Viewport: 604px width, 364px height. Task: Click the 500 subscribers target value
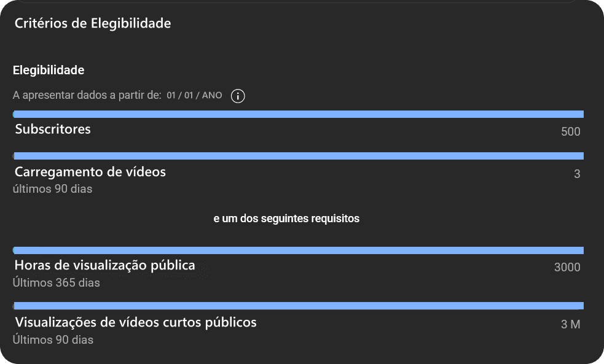pos(570,131)
